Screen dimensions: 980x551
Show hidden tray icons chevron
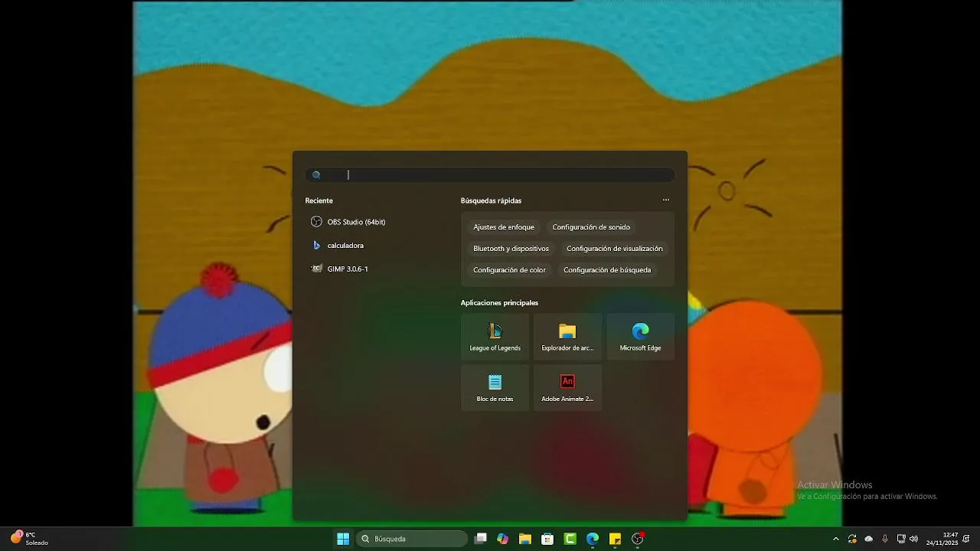coord(835,539)
